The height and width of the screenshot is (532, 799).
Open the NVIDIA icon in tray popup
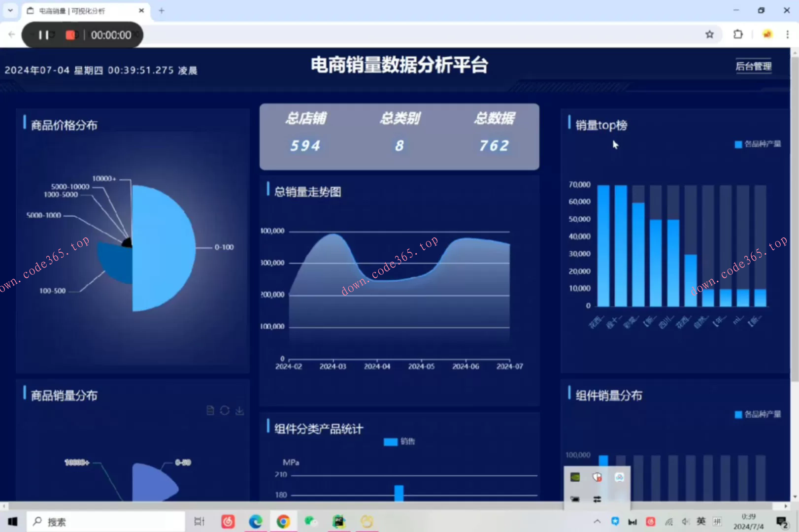(x=575, y=477)
